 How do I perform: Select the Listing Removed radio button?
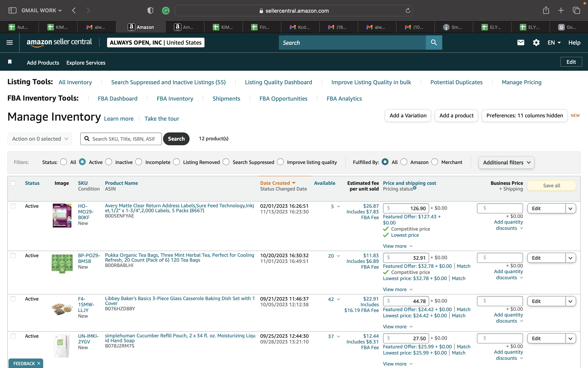(176, 162)
